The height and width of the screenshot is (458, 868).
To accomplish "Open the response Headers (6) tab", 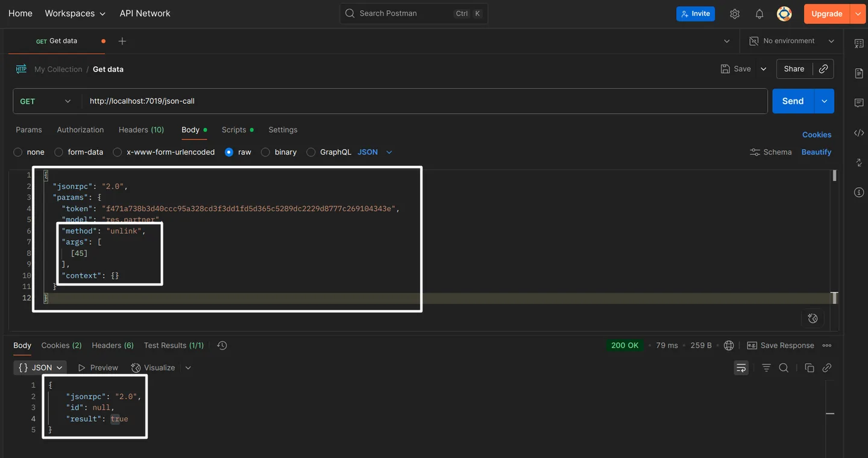I will click(113, 345).
